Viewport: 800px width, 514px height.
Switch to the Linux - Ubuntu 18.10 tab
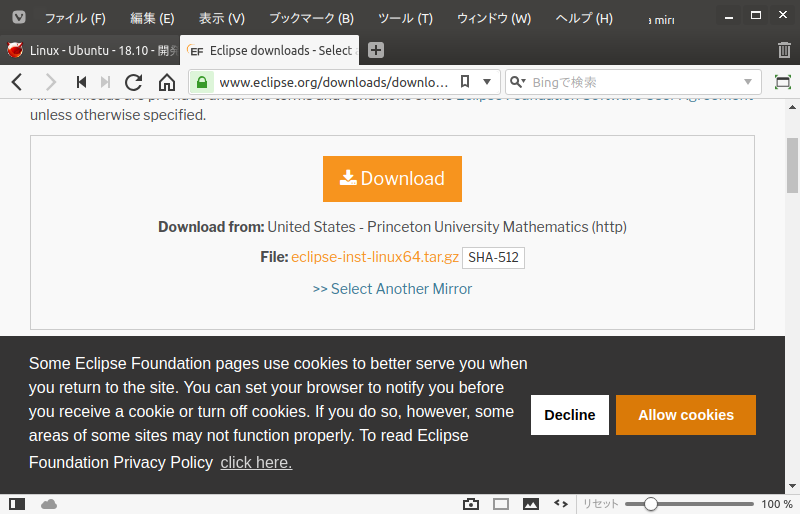pos(90,50)
